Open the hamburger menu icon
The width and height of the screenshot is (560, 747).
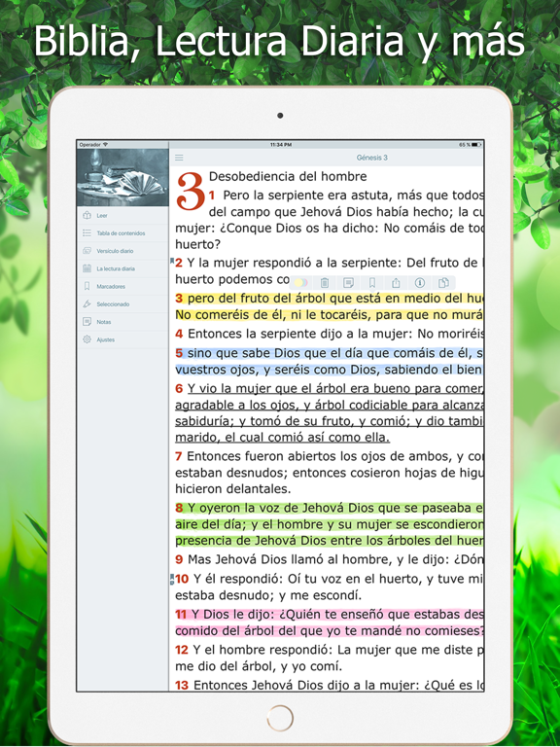pos(179,158)
